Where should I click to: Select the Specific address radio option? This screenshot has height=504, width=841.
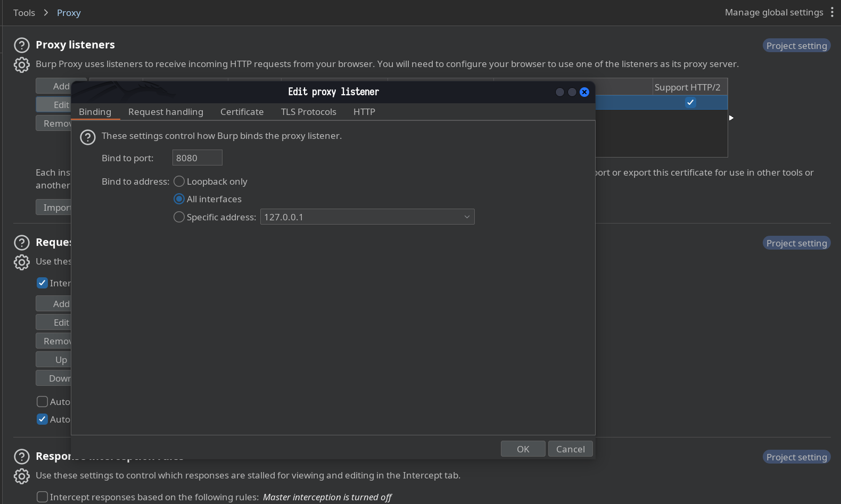click(179, 217)
